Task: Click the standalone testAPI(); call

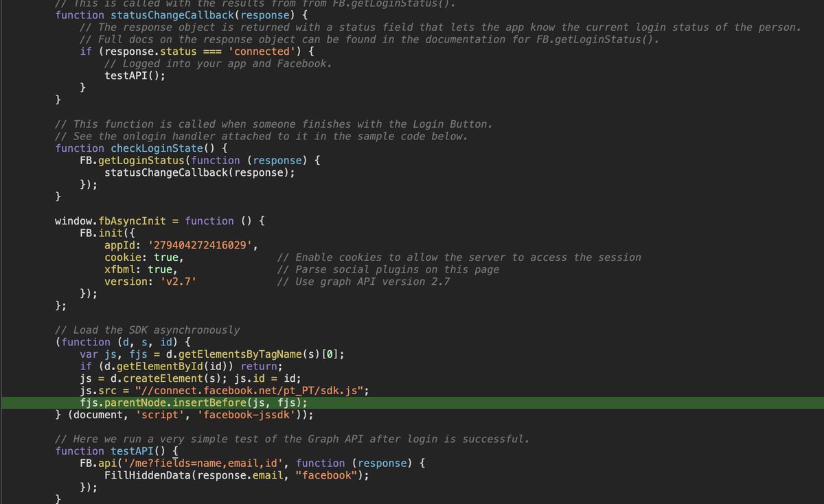Action: click(x=135, y=76)
